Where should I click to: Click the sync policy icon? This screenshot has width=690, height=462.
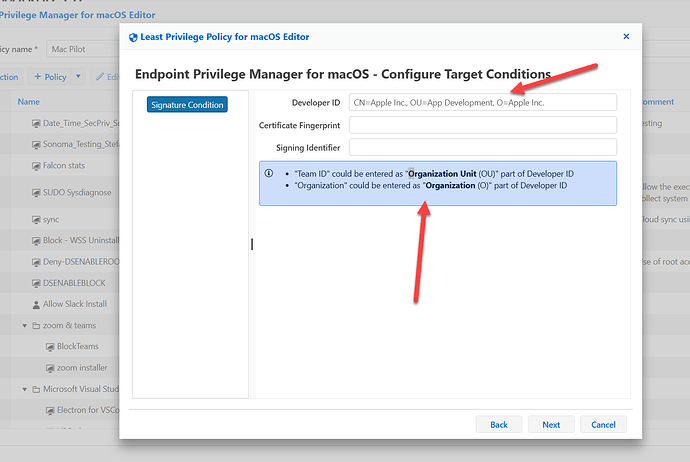click(x=35, y=219)
